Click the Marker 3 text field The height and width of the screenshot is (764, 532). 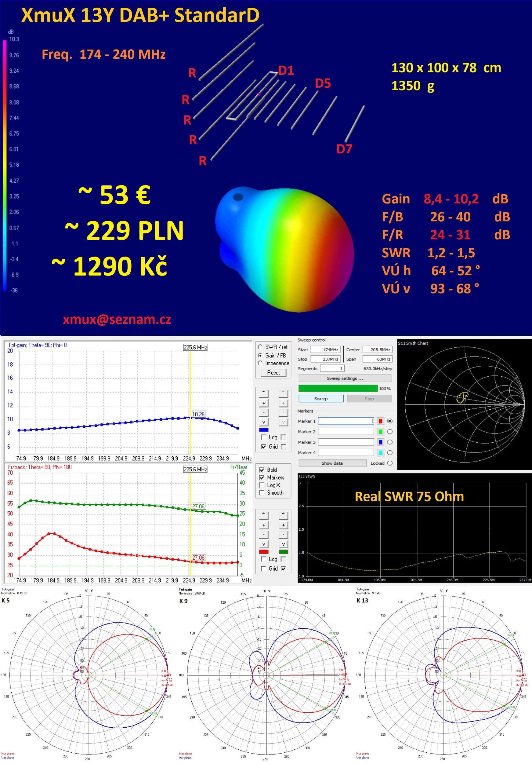tap(346, 442)
